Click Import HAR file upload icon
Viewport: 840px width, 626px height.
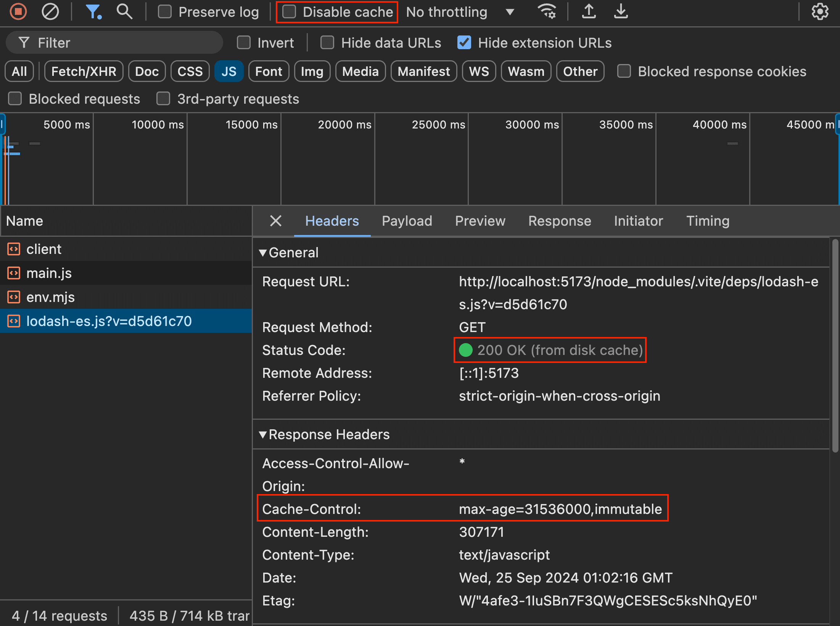coord(589,12)
